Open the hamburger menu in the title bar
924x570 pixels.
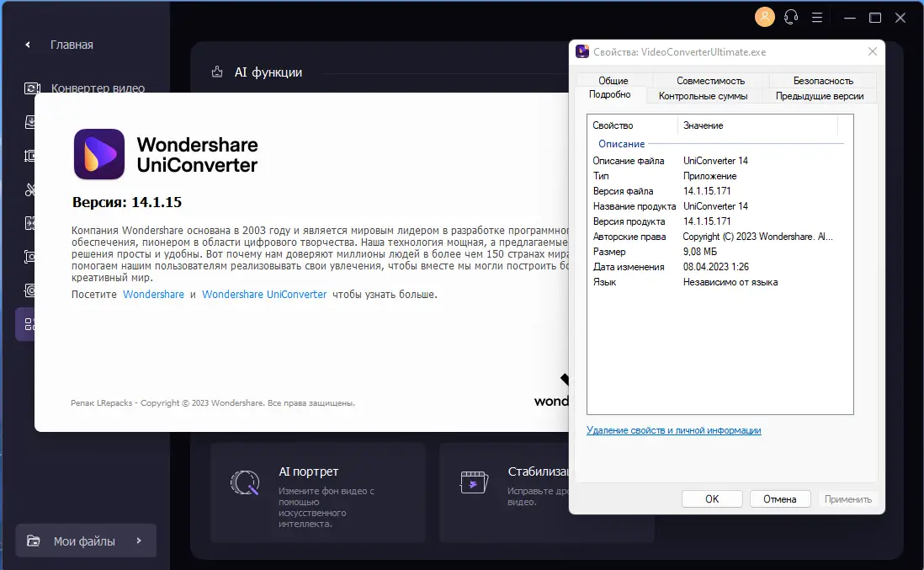click(817, 17)
